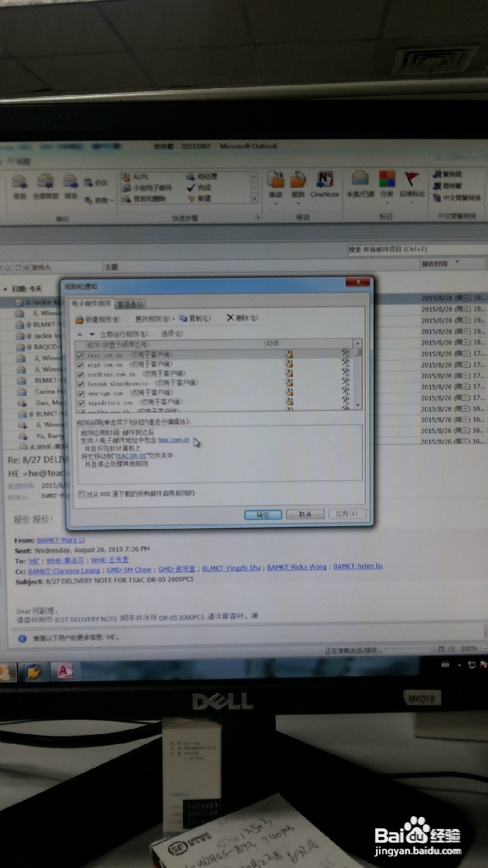The height and width of the screenshot is (868, 488).
Task: Open the 更改规则 dropdown
Action: 155,319
